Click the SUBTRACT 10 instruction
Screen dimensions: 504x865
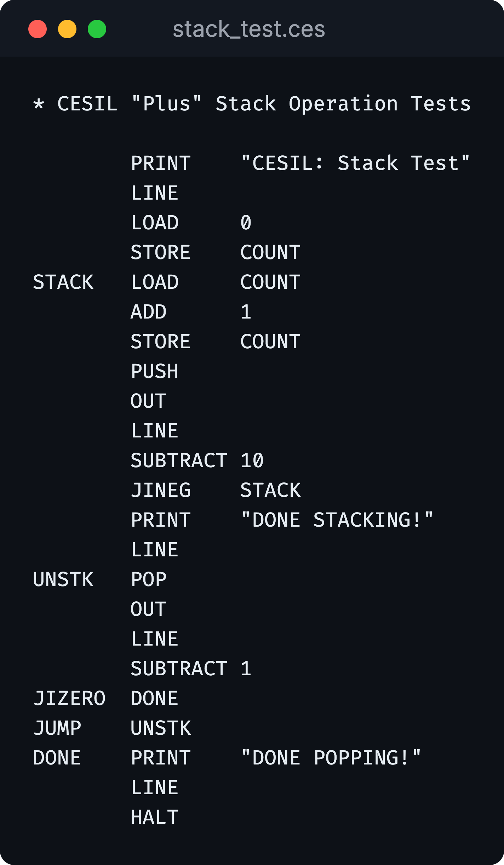coord(197,460)
